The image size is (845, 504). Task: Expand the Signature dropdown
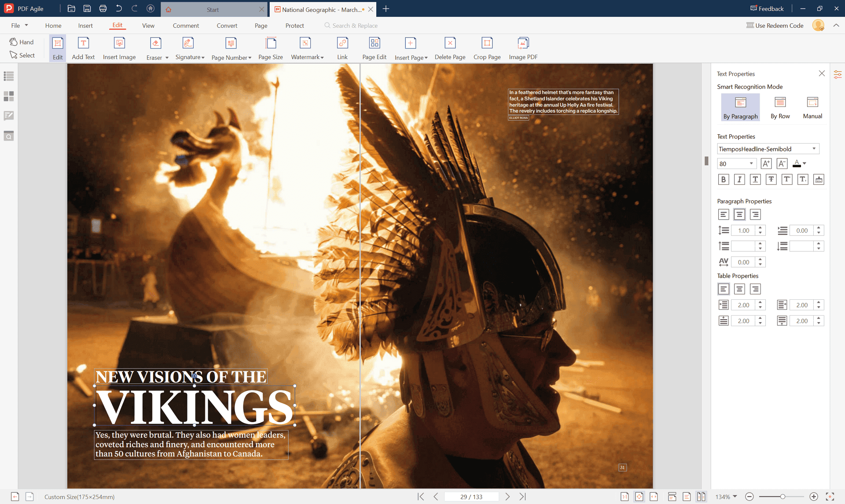[203, 58]
